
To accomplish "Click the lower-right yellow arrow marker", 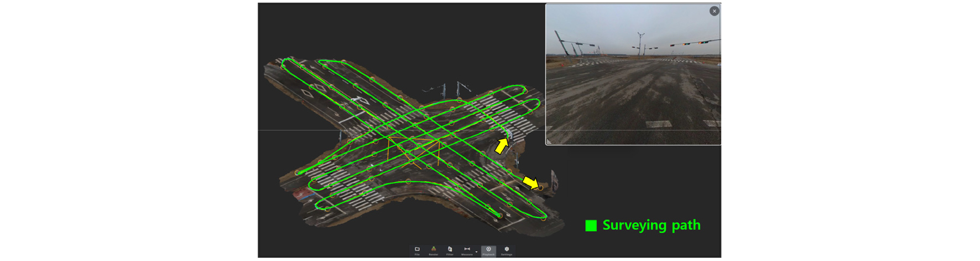I will (530, 182).
